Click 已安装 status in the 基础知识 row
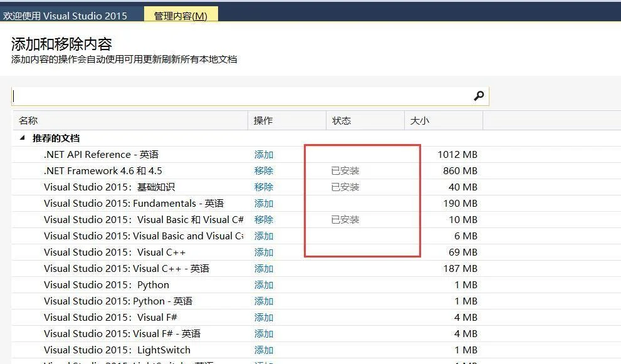Viewport: 621px width, 364px height. tap(345, 187)
